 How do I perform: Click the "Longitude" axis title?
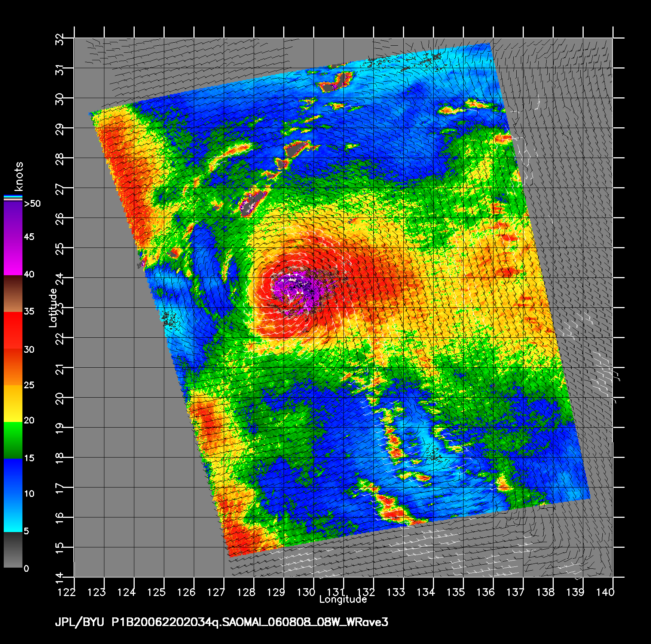(x=343, y=599)
